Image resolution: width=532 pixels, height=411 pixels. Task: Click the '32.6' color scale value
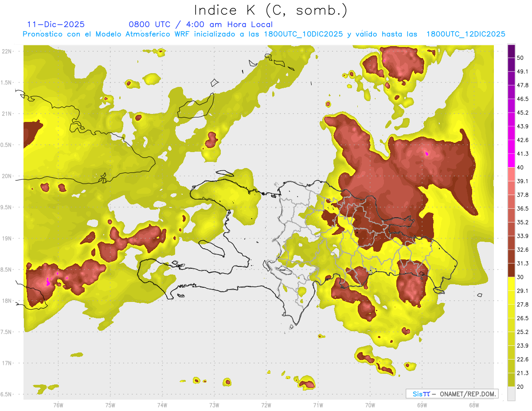click(522, 250)
